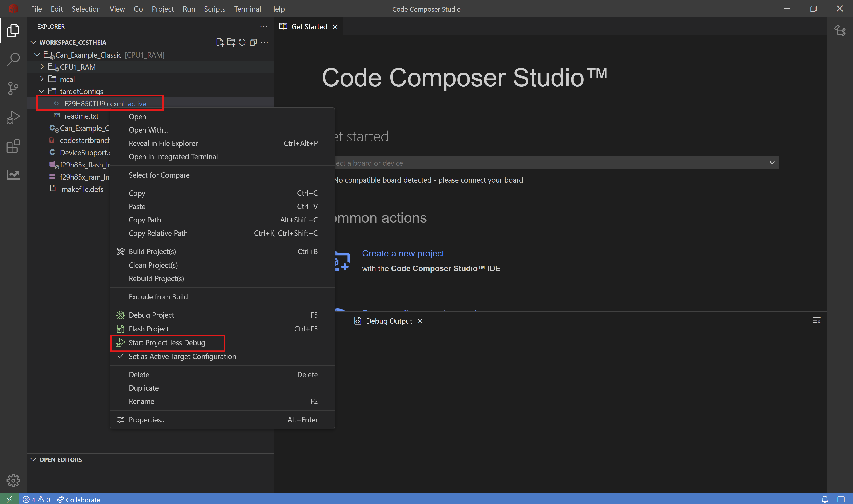
Task: Open the board or device selection dropdown
Action: pyautogui.click(x=772, y=162)
